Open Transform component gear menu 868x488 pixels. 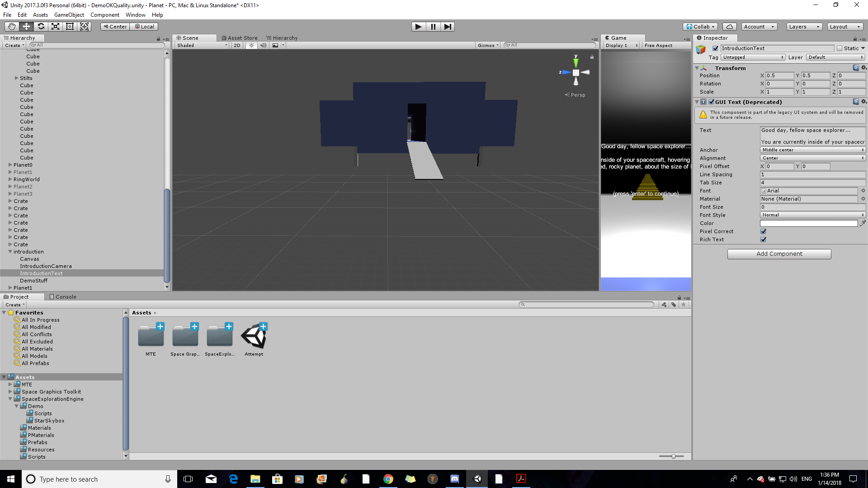[x=863, y=68]
